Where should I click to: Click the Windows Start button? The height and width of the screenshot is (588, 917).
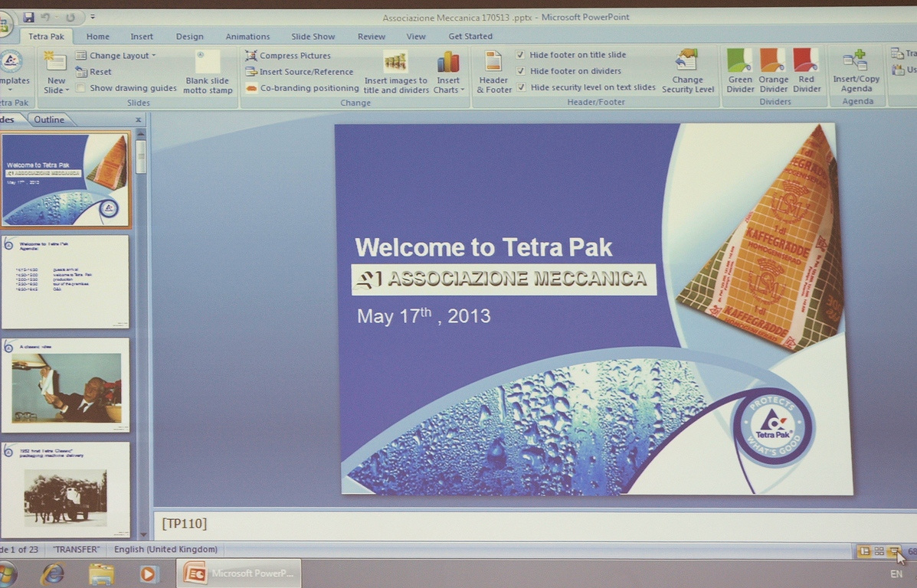pos(6,574)
